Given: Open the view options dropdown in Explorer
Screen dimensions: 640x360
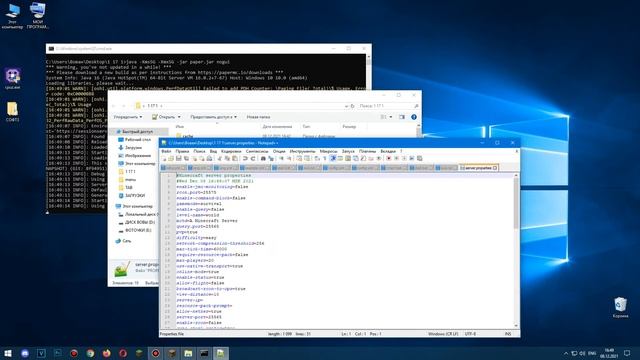Looking at the screenshot, I should tap(391, 117).
